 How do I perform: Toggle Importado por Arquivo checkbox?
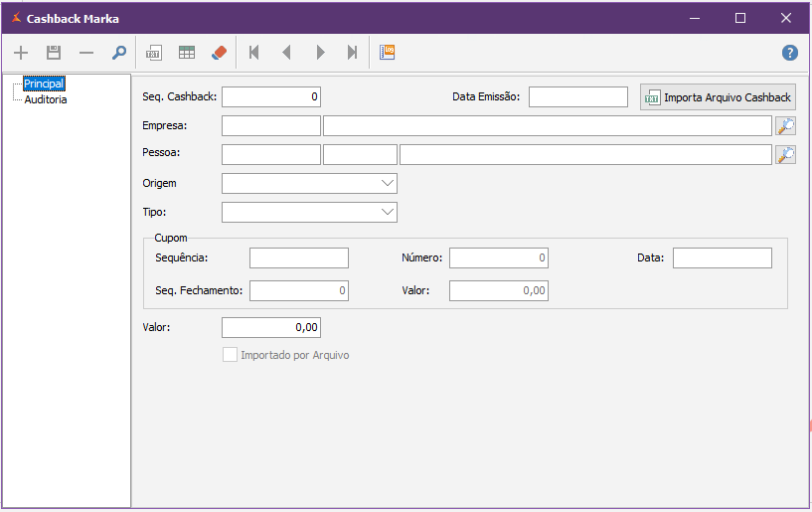tap(230, 355)
